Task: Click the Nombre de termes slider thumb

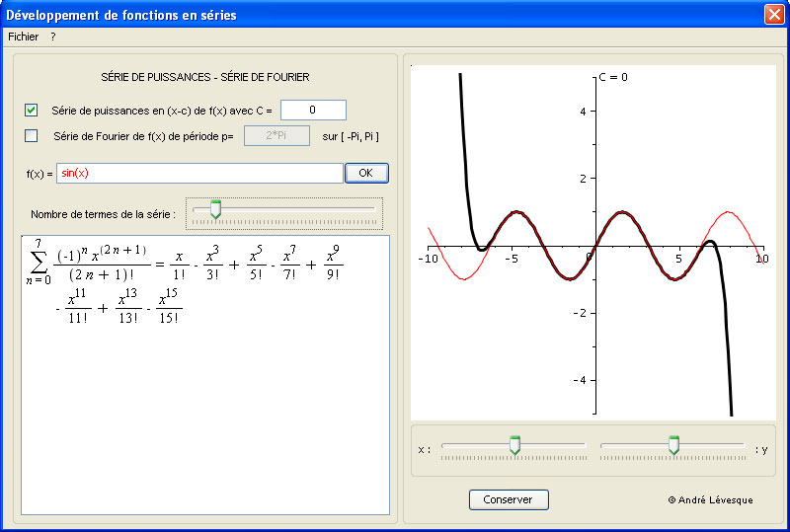Action: point(215,209)
